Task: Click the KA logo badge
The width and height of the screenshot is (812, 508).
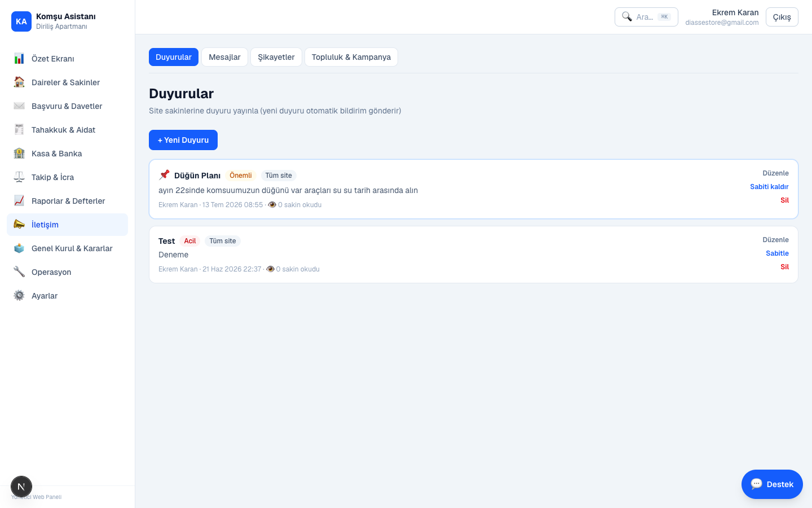Action: pyautogui.click(x=21, y=21)
